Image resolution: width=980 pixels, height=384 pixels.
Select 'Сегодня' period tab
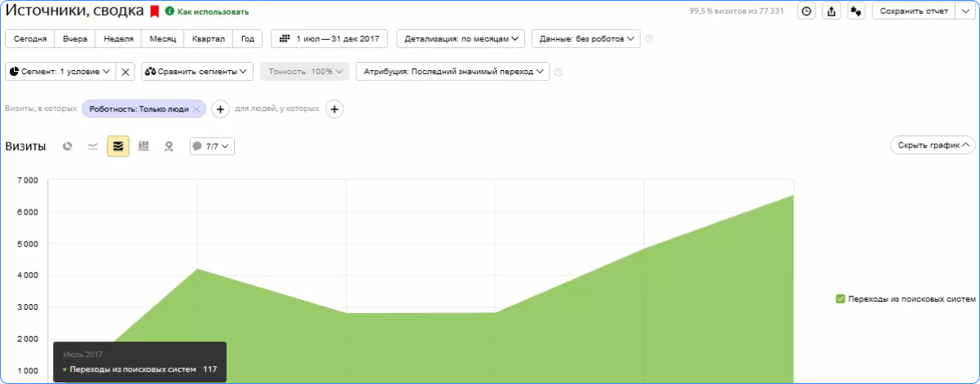click(31, 39)
